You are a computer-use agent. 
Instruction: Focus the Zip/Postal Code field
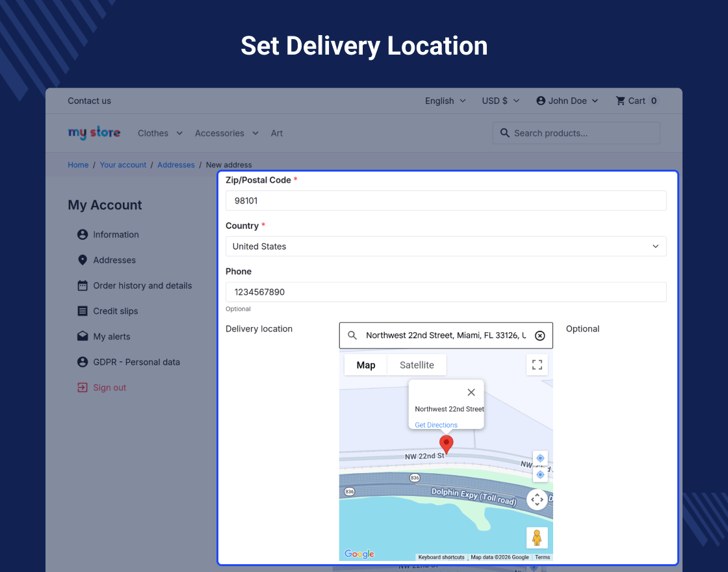pyautogui.click(x=446, y=201)
